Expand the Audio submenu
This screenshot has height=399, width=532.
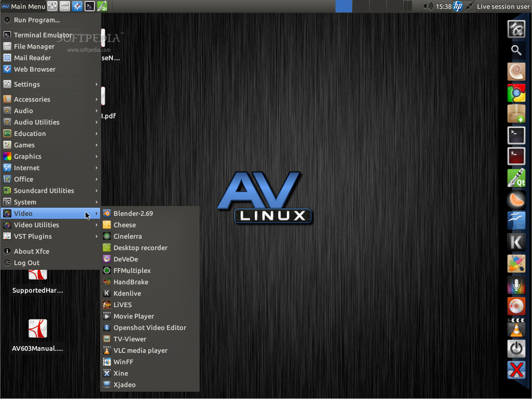51,111
